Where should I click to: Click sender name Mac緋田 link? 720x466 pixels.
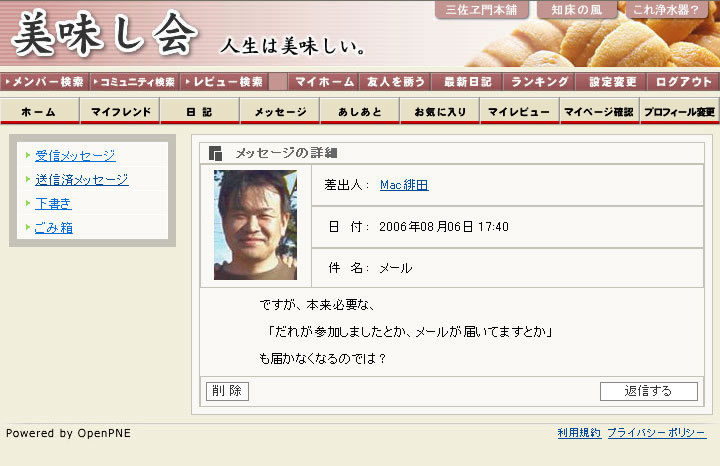pos(404,185)
